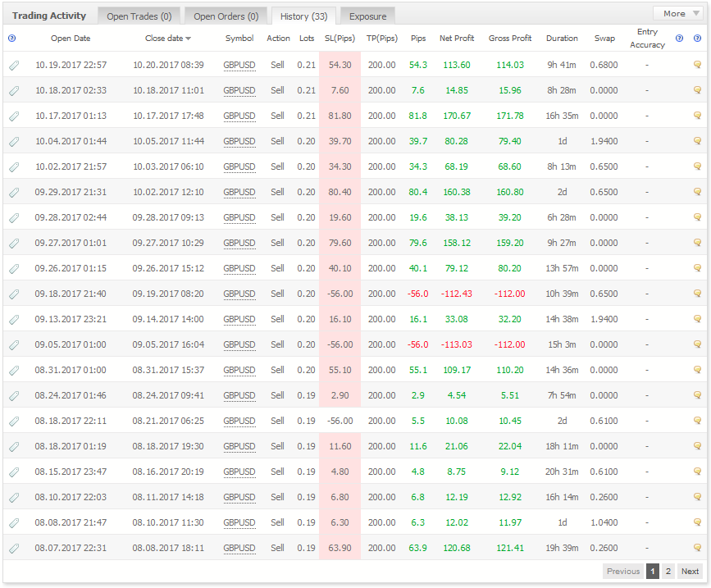Open attachment icon for 10.19.2017 22:57 trade

[x=14, y=66]
